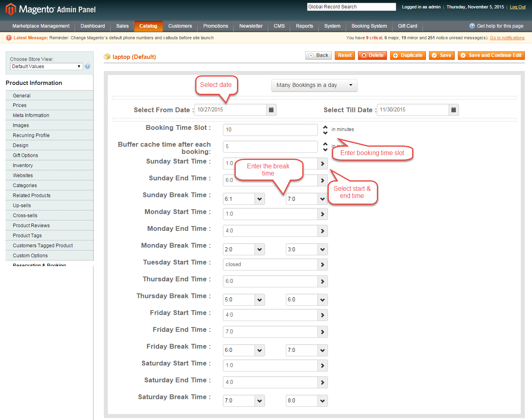The image size is (532, 420).
Task: Open calendar icon for Select Till Date
Action: pos(453,110)
